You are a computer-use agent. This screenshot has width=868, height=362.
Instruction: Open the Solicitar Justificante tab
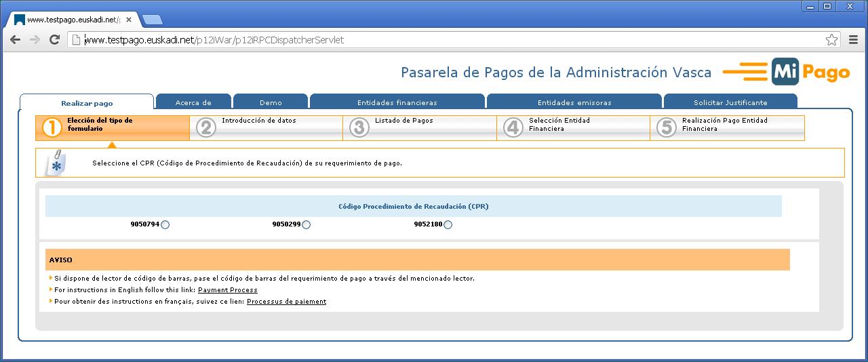[x=730, y=102]
